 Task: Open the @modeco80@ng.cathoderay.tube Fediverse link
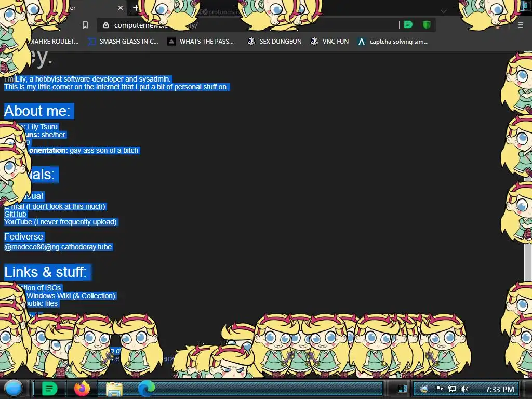pyautogui.click(x=58, y=247)
